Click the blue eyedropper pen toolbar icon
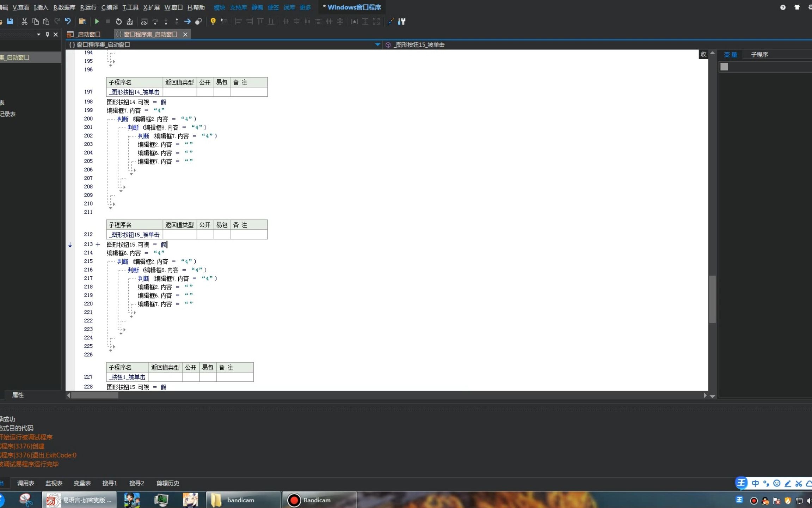This screenshot has width=812, height=508. pyautogui.click(x=390, y=22)
